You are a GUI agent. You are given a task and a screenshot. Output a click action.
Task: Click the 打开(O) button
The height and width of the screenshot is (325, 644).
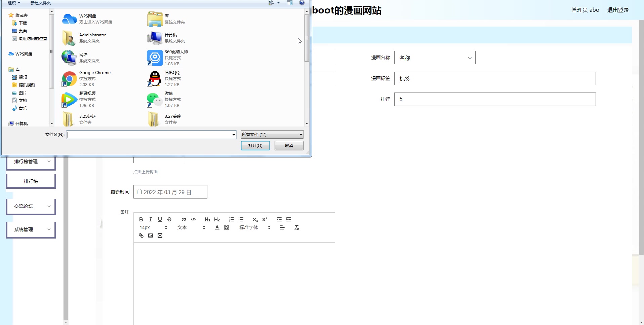point(255,146)
